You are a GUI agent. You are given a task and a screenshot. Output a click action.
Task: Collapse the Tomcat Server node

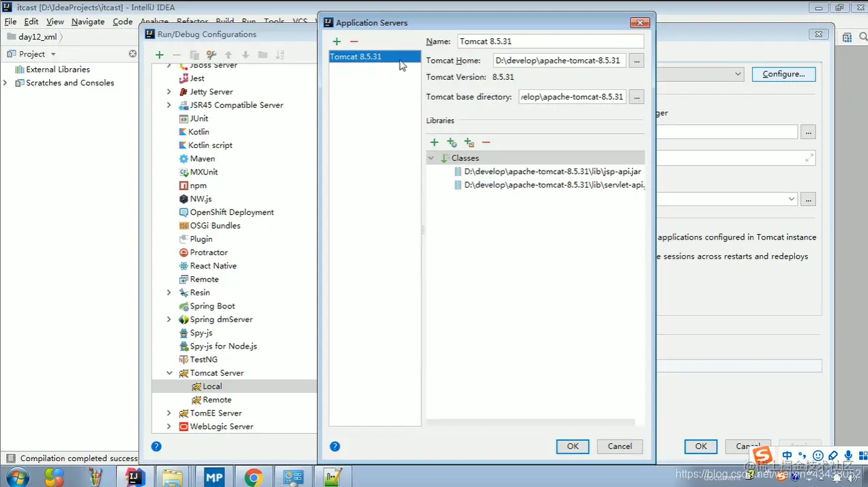pyautogui.click(x=169, y=373)
